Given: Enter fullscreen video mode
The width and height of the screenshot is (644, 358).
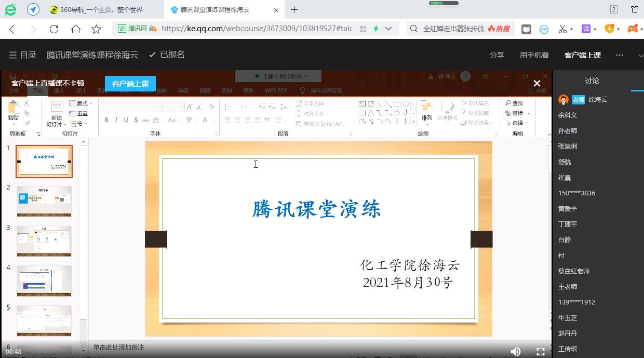Looking at the screenshot, I should (540, 352).
